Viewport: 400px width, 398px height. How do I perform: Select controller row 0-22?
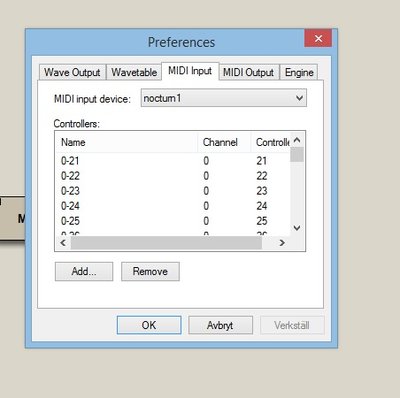point(173,176)
